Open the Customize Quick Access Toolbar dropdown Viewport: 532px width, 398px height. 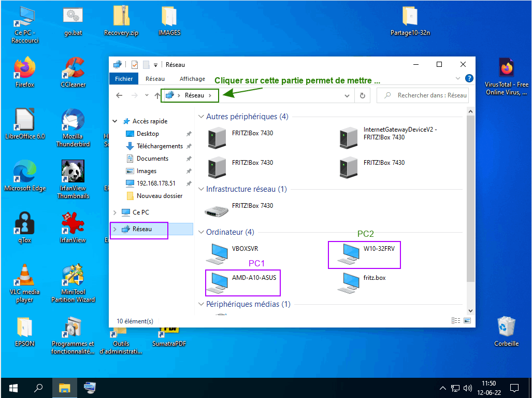pos(155,65)
